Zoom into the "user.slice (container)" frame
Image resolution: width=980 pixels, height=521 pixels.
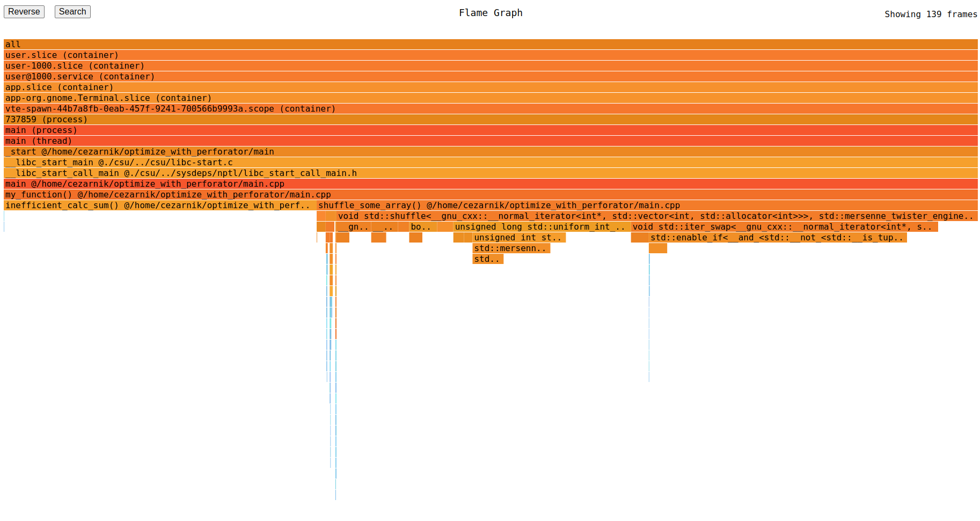tap(483, 55)
